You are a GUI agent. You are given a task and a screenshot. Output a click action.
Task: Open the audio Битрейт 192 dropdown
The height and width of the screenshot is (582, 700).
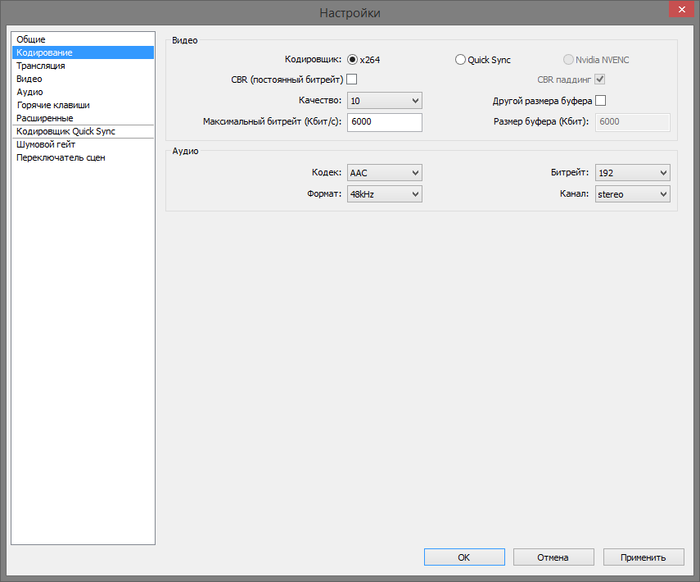(632, 173)
